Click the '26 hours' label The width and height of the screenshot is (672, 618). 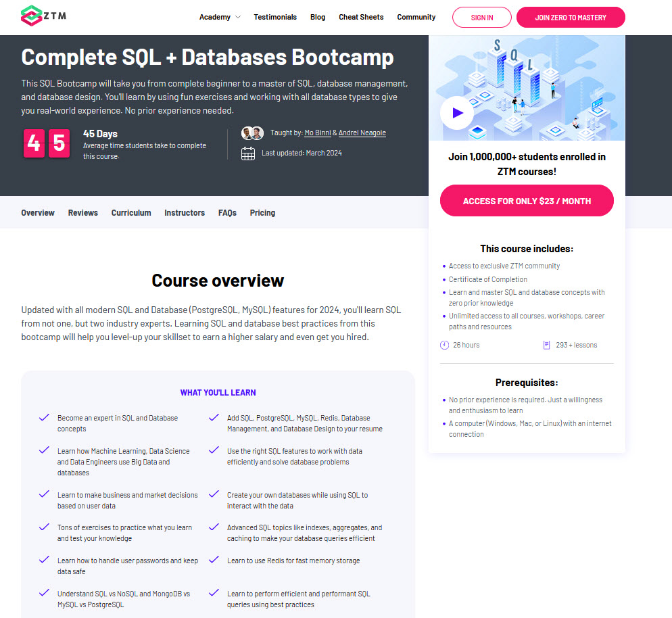(466, 345)
